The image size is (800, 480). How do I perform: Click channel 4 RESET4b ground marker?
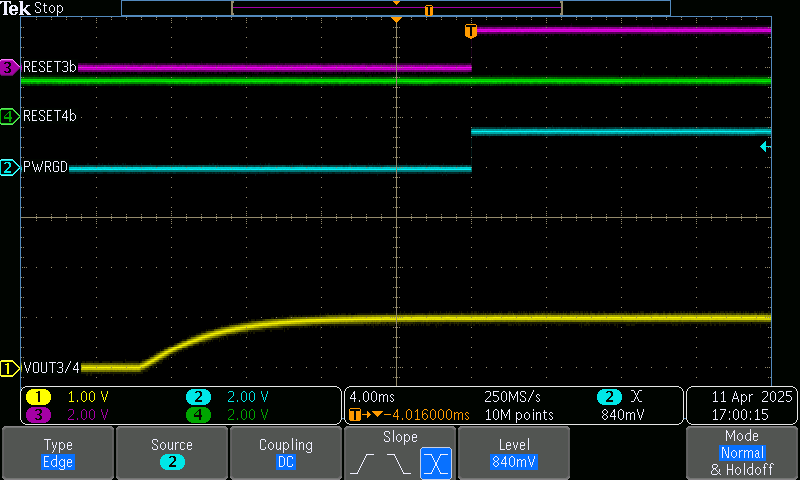click(9, 116)
